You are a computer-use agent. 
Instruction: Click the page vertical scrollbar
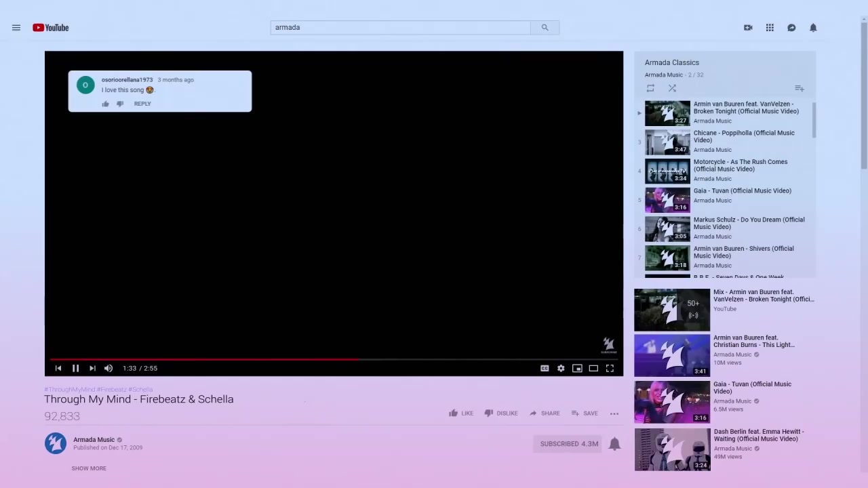[x=863, y=95]
